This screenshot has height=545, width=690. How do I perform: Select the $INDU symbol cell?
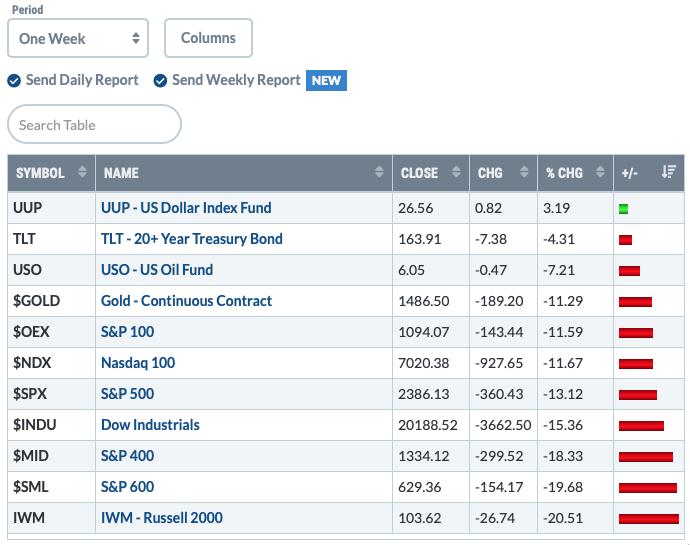[51, 425]
